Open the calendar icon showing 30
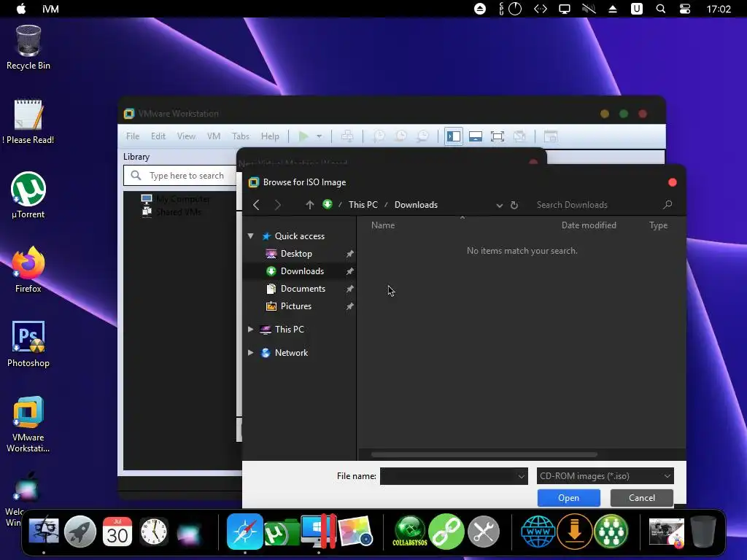This screenshot has height=560, width=747. 117,532
